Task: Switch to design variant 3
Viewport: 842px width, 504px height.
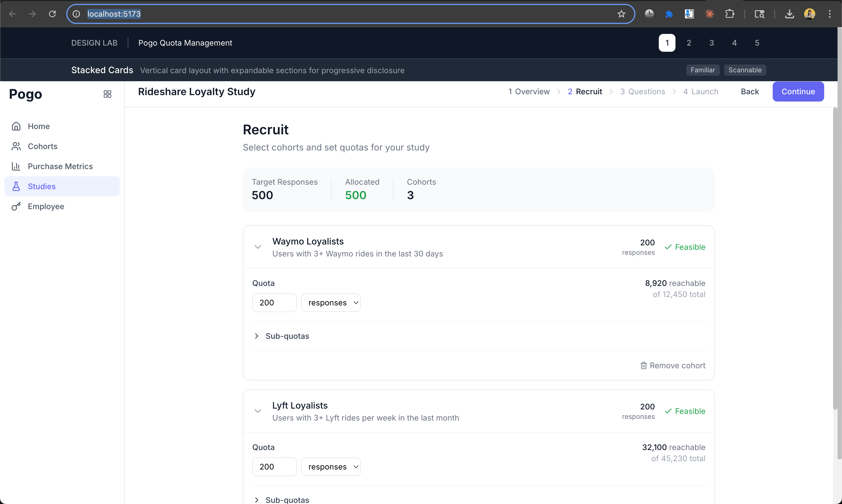Action: pos(711,43)
